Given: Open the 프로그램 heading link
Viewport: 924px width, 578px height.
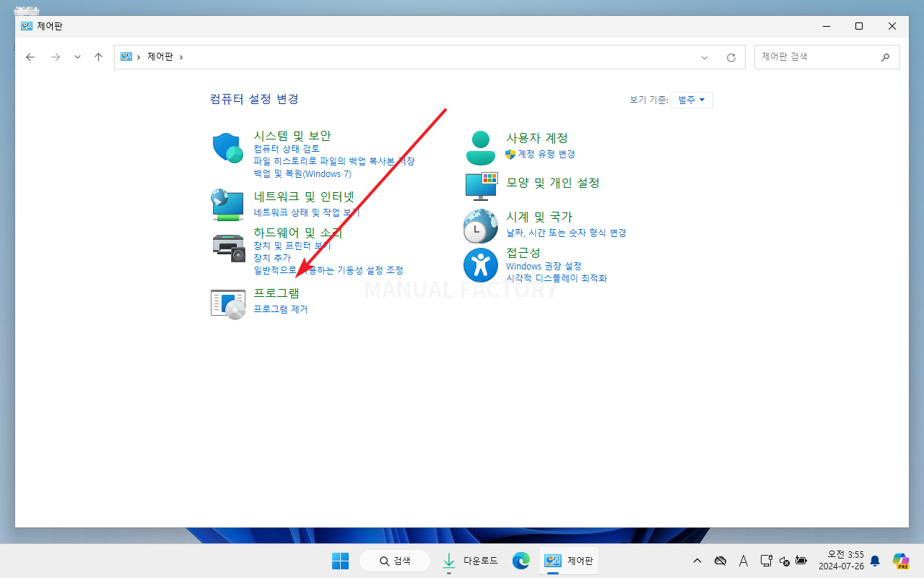Looking at the screenshot, I should [276, 293].
